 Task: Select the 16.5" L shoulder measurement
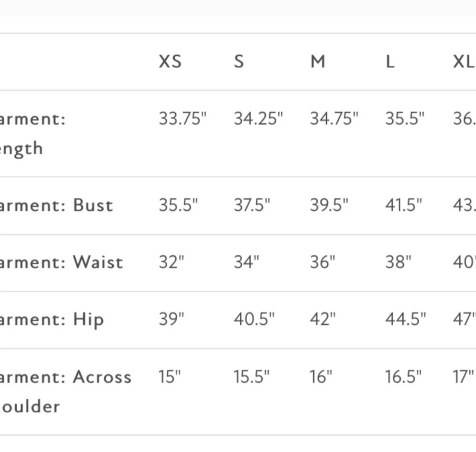coord(403,377)
